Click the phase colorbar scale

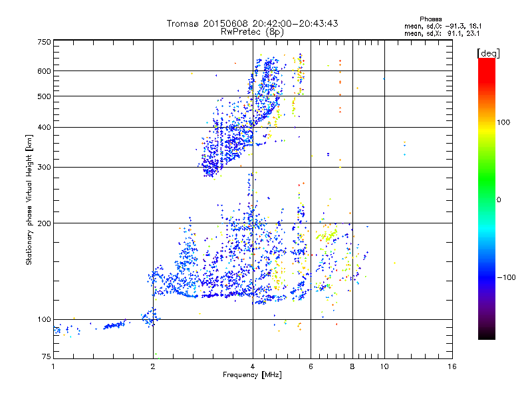[x=487, y=198]
